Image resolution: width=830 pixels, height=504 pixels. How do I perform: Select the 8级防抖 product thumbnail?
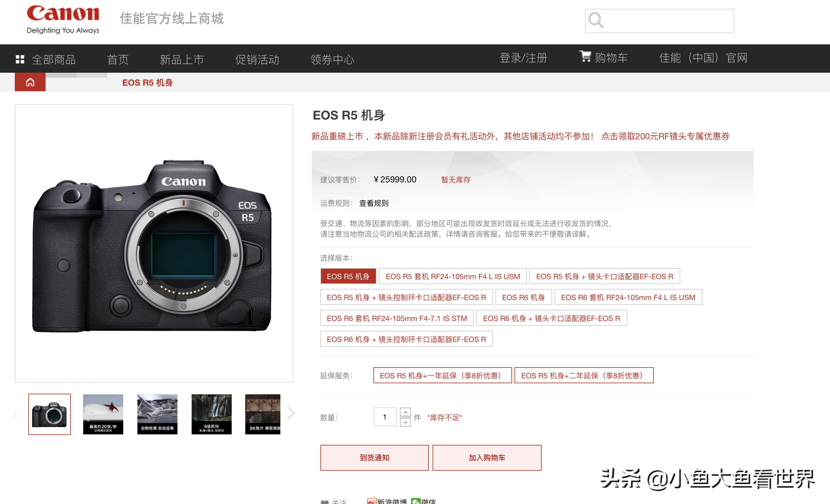[x=211, y=414]
